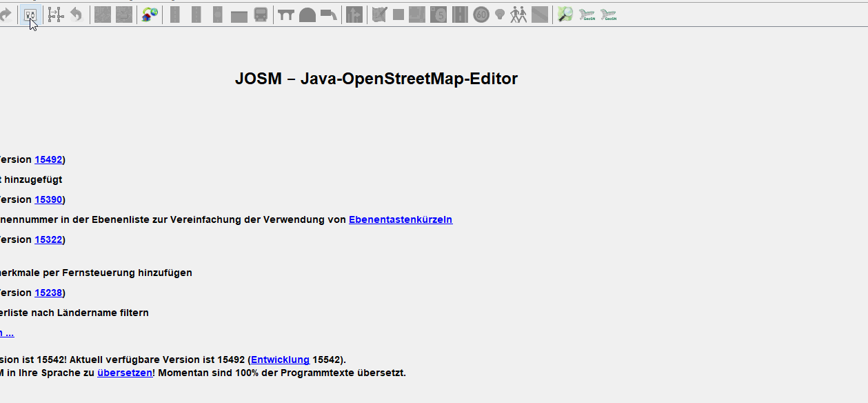The height and width of the screenshot is (403, 868).
Task: Click the Entwicklung link
Action: [x=280, y=360]
